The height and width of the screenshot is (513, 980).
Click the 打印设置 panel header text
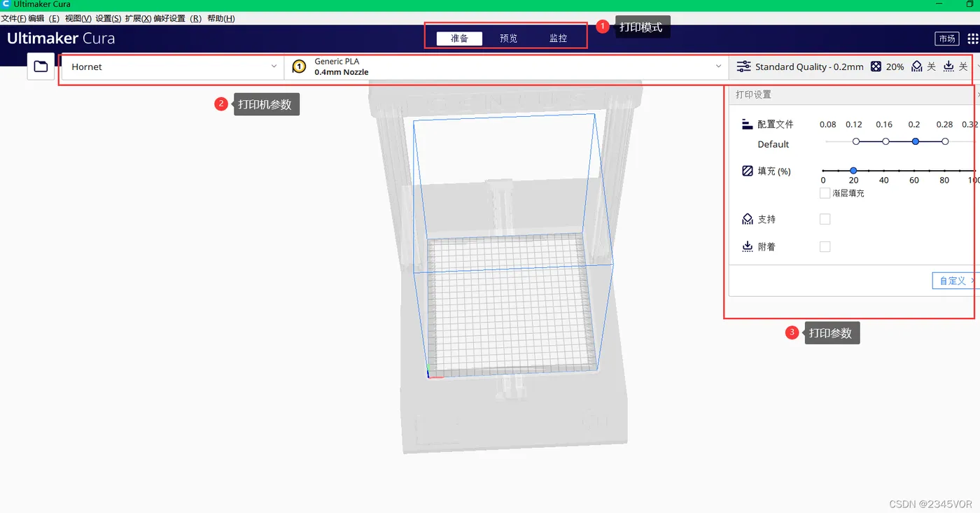pos(753,94)
